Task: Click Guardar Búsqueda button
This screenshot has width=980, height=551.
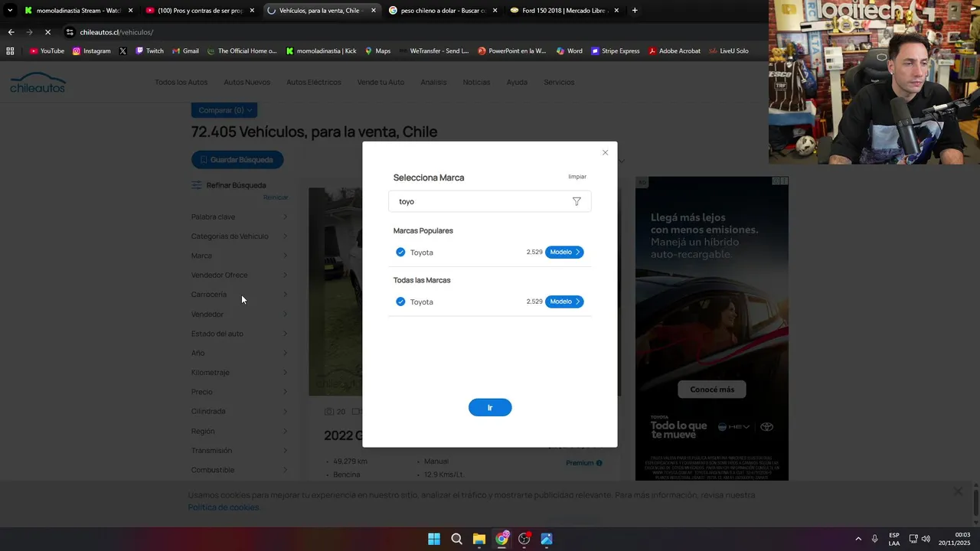Action: click(x=237, y=160)
